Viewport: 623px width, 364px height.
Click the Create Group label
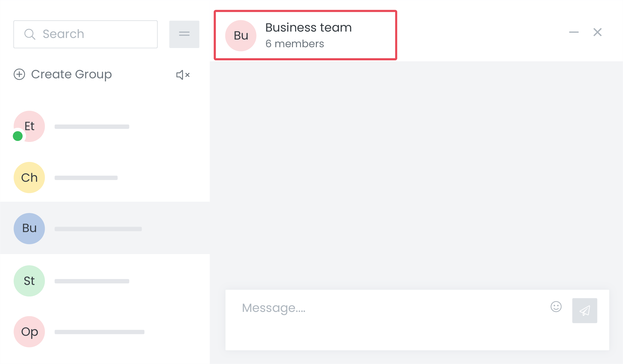coord(71,74)
